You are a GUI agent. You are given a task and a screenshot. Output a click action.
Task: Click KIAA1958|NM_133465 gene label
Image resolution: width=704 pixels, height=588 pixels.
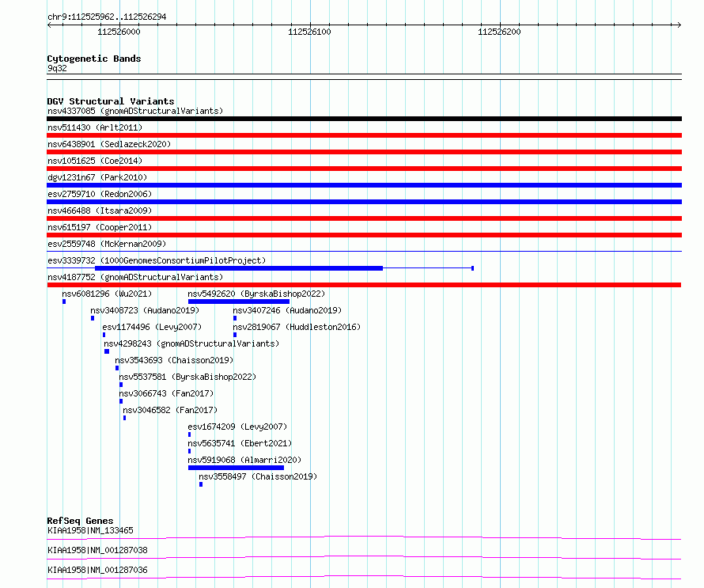point(90,530)
